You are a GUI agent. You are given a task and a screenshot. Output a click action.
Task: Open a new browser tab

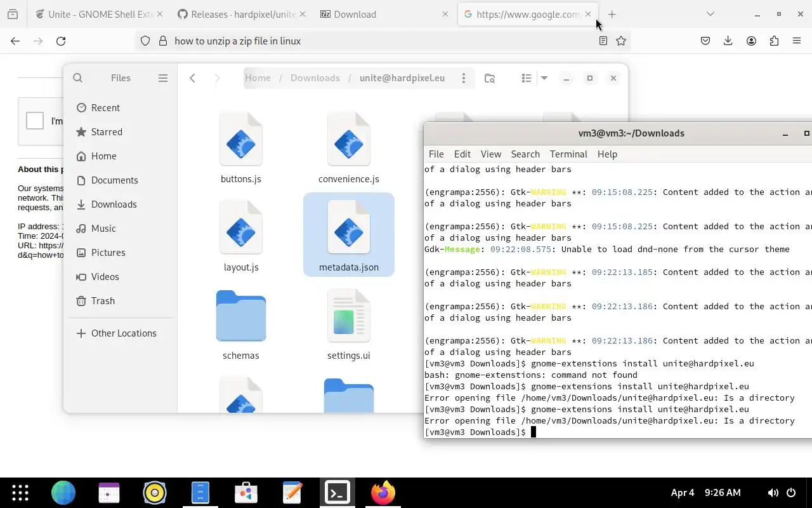(612, 14)
